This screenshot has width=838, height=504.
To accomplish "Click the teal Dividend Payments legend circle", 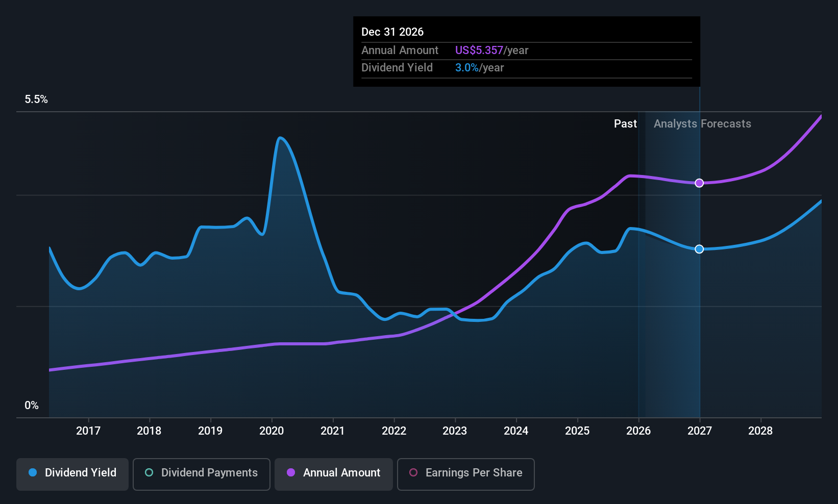I will tap(149, 472).
